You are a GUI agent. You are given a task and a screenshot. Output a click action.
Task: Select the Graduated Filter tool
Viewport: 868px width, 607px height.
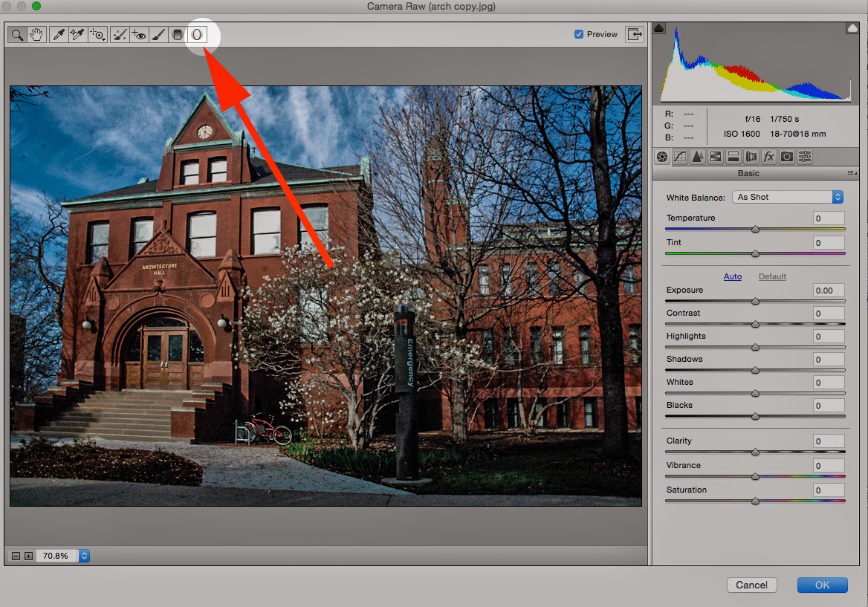[177, 34]
